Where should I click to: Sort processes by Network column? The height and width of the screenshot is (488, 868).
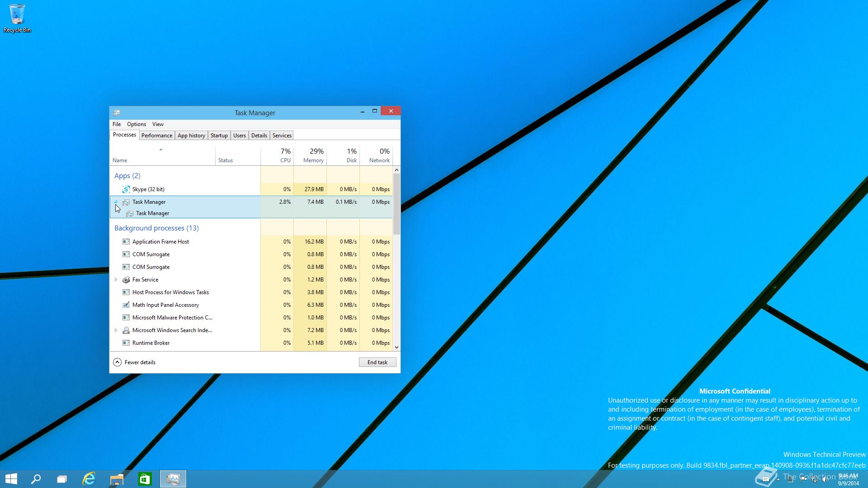[x=376, y=156]
